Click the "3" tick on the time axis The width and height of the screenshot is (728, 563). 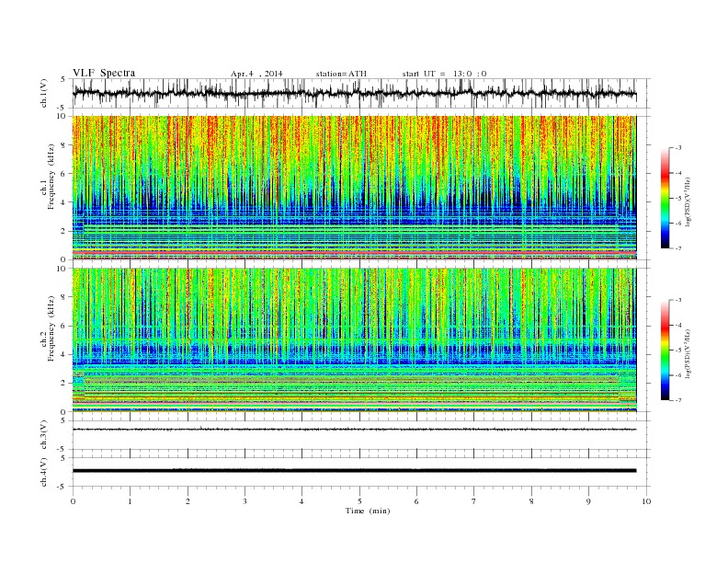[245, 501]
